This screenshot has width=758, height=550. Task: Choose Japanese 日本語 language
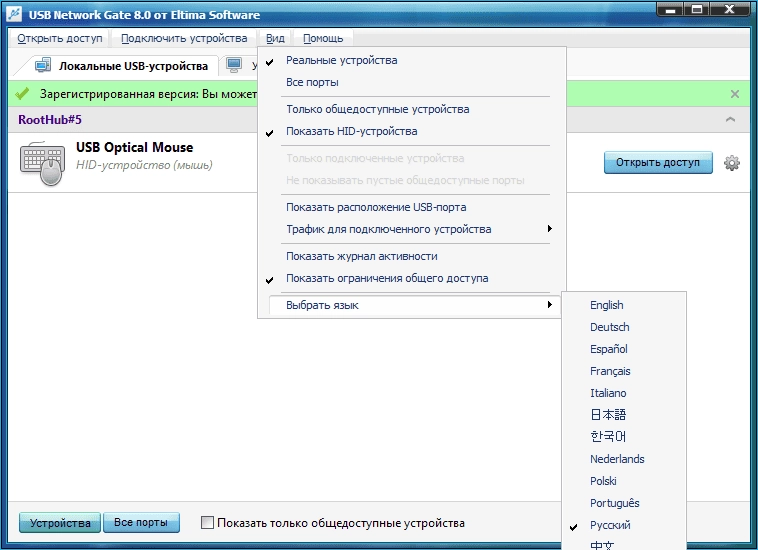coord(624,415)
